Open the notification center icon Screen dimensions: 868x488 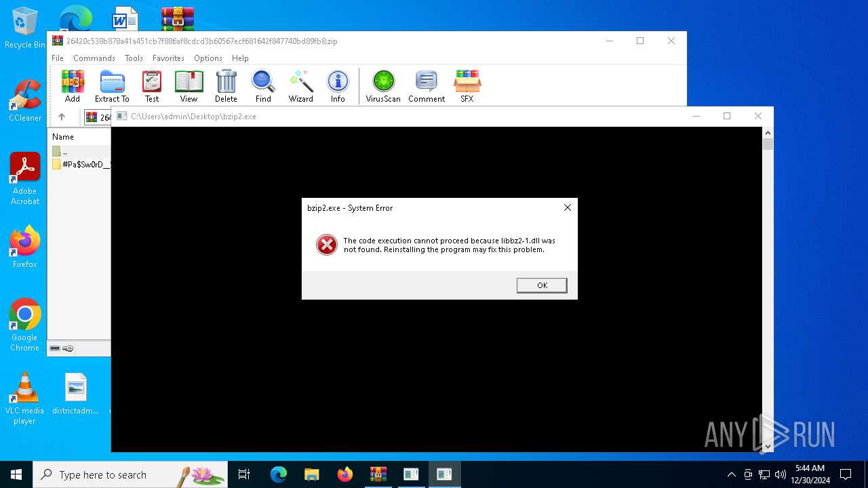[x=846, y=474]
